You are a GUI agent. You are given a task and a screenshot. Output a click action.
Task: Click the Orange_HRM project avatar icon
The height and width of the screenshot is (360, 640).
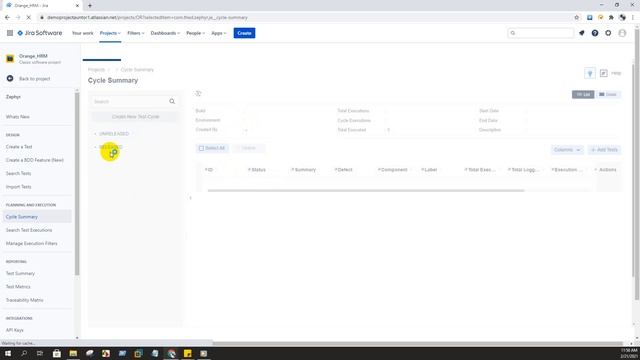click(10, 59)
